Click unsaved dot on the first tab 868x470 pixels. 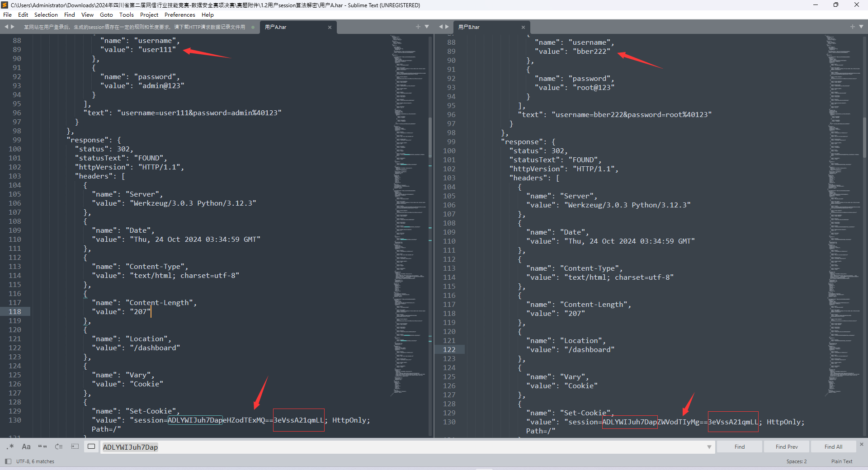click(253, 27)
